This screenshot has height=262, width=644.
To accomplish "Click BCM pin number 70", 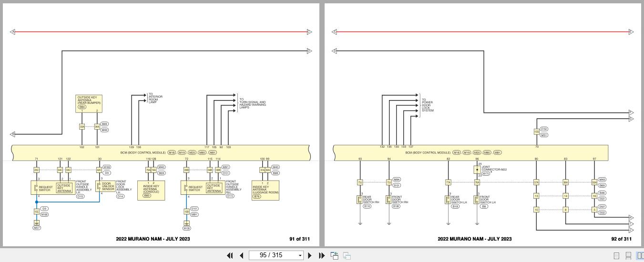I will point(536,147).
